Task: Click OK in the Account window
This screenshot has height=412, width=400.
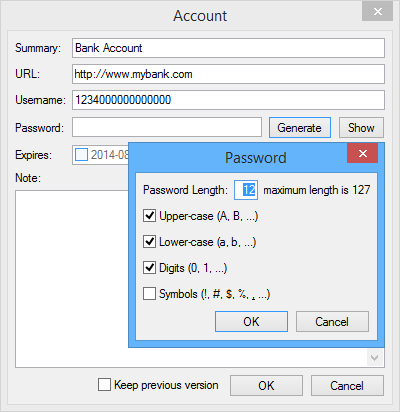Action: pos(266,386)
